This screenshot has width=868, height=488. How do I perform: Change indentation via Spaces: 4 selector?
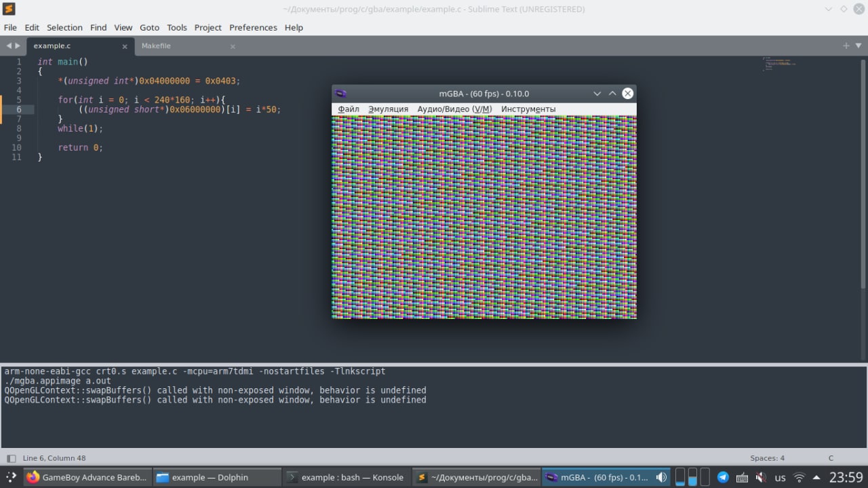pos(767,458)
